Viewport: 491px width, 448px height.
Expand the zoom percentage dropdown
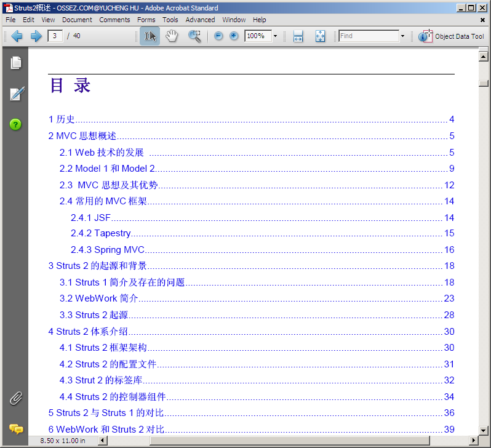tap(275, 36)
